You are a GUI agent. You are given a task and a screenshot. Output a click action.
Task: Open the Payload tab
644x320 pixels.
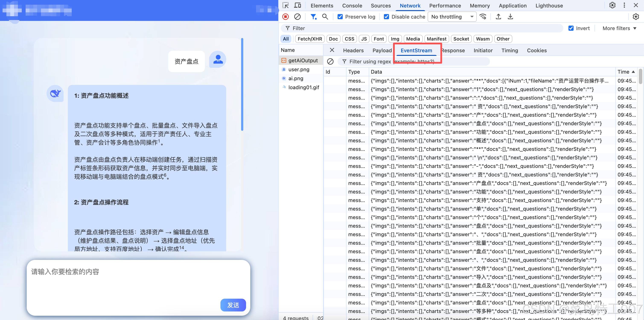pyautogui.click(x=382, y=51)
